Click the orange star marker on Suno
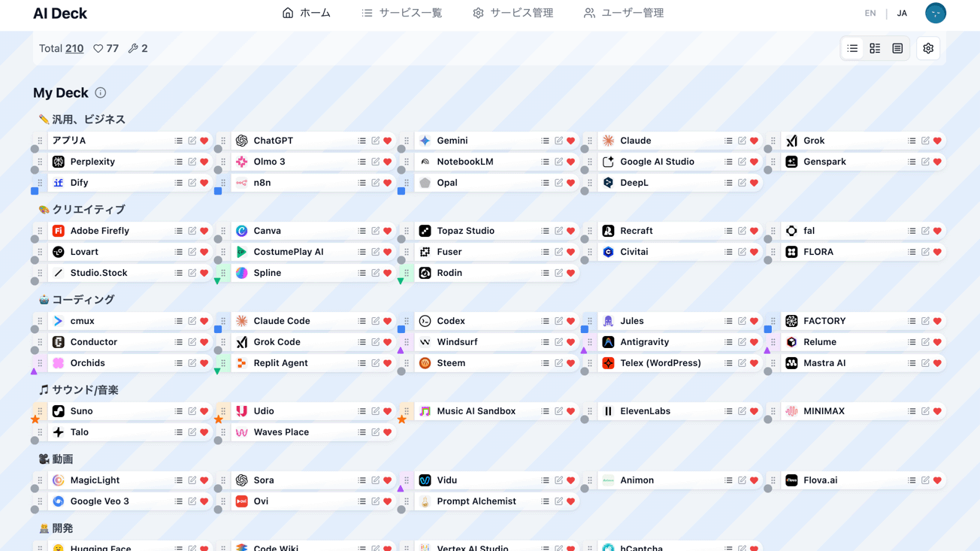 [x=35, y=419]
